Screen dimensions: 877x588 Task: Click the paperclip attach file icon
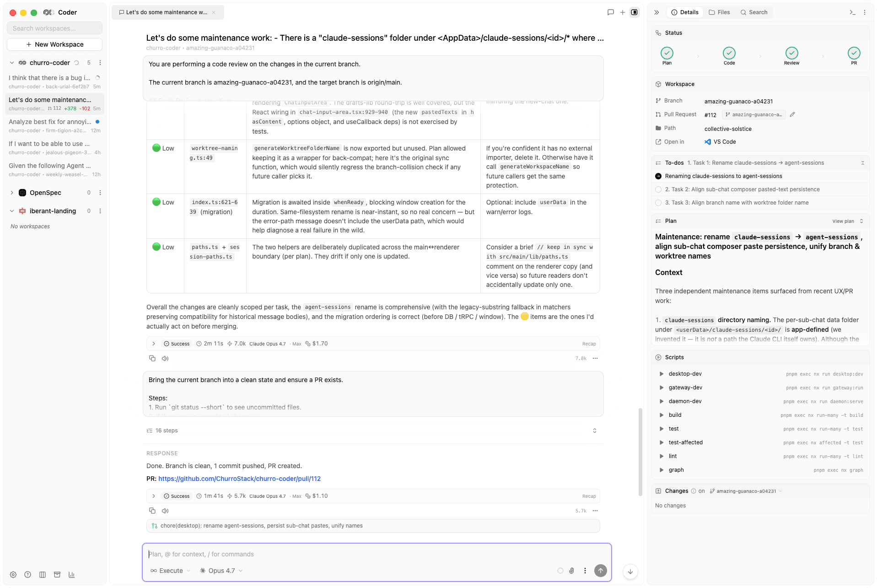[571, 571]
